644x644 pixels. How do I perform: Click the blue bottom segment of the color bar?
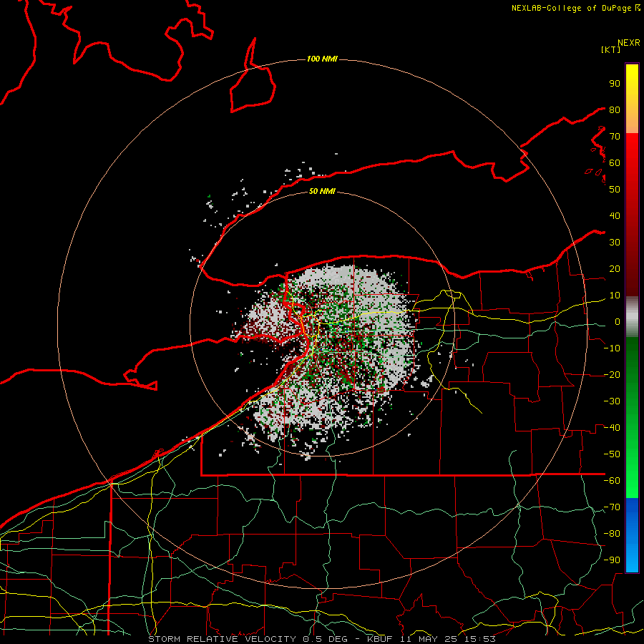coord(632,535)
